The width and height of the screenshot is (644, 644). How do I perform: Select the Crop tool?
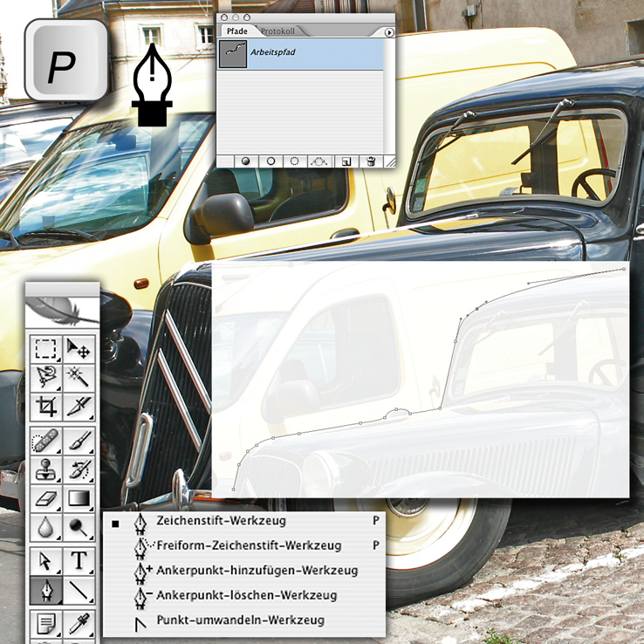(45, 406)
